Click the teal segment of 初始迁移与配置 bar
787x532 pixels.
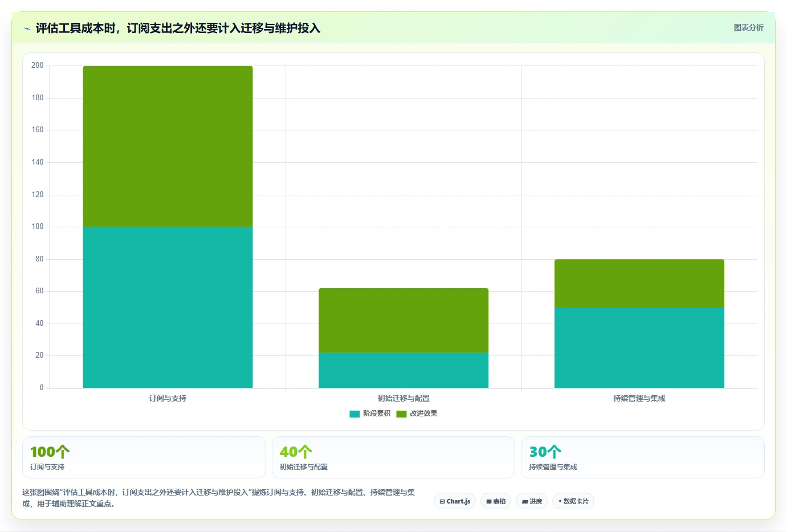[403, 370]
